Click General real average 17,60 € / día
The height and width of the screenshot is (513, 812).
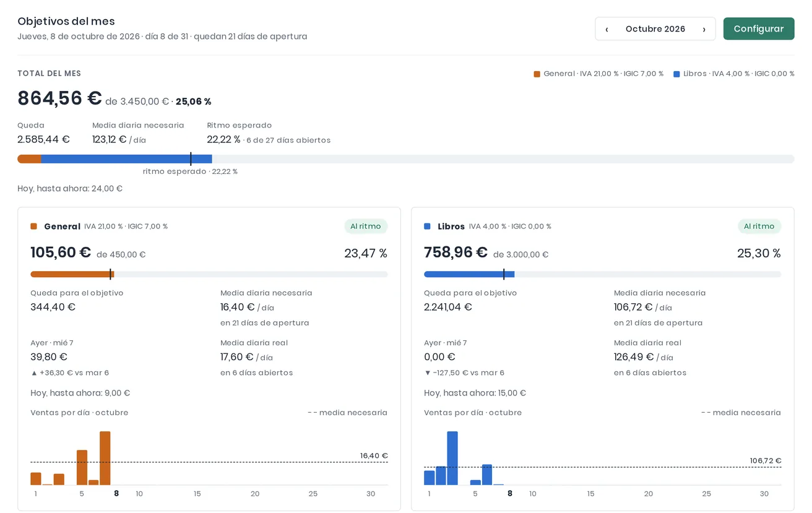pyautogui.click(x=246, y=357)
